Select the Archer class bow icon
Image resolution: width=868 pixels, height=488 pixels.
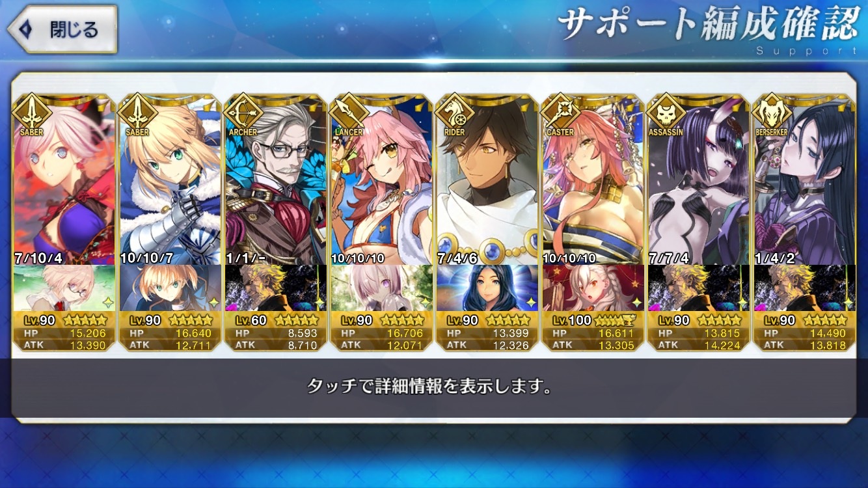[241, 112]
